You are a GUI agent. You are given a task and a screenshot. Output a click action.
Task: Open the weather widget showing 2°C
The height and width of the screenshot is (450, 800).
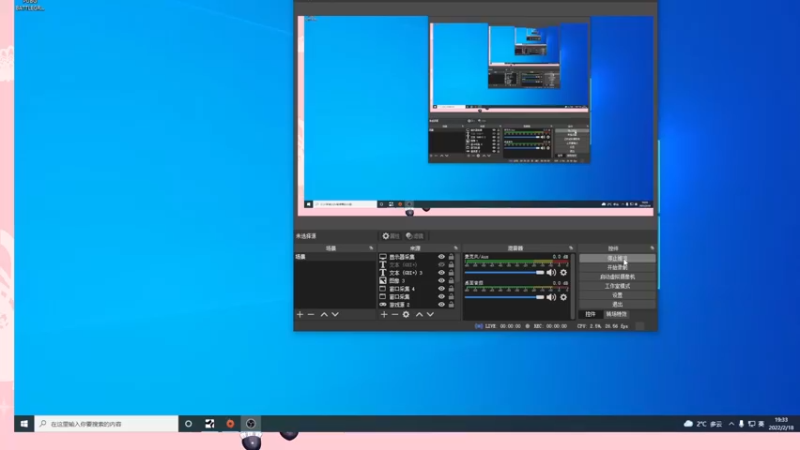pyautogui.click(x=703, y=424)
